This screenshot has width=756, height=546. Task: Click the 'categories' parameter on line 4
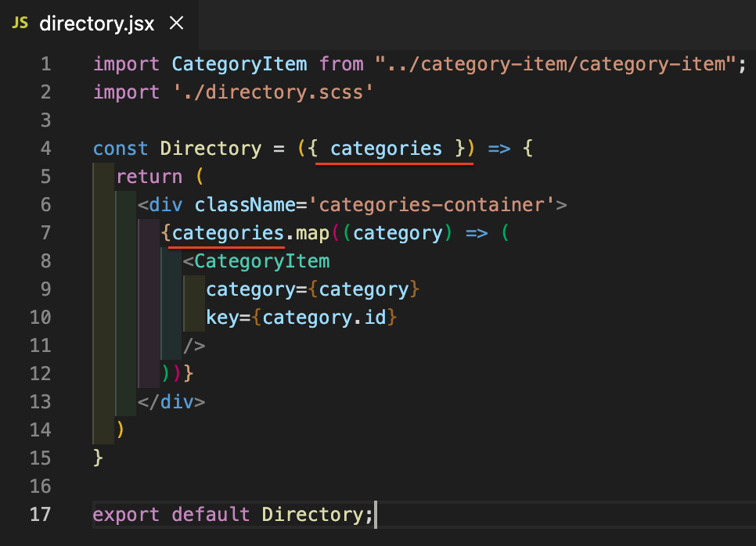pyautogui.click(x=386, y=149)
